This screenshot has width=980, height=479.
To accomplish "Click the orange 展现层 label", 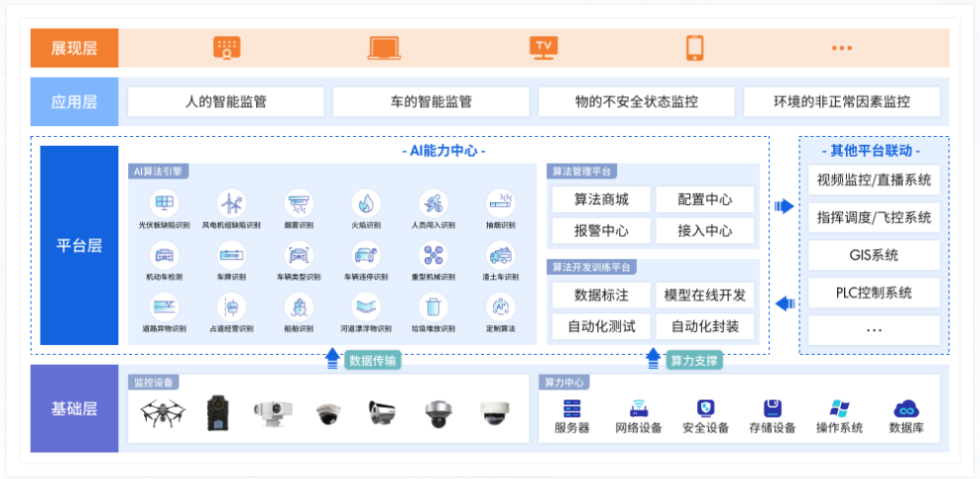I will pos(74,48).
